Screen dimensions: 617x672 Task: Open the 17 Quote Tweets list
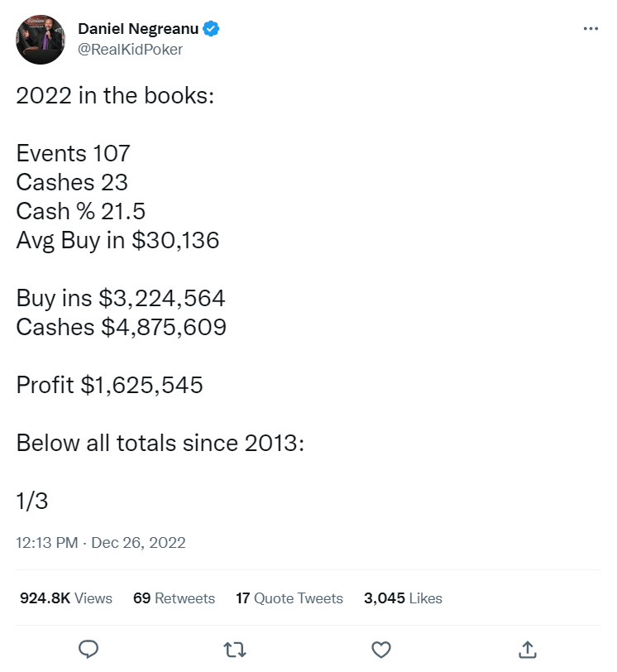[289, 598]
